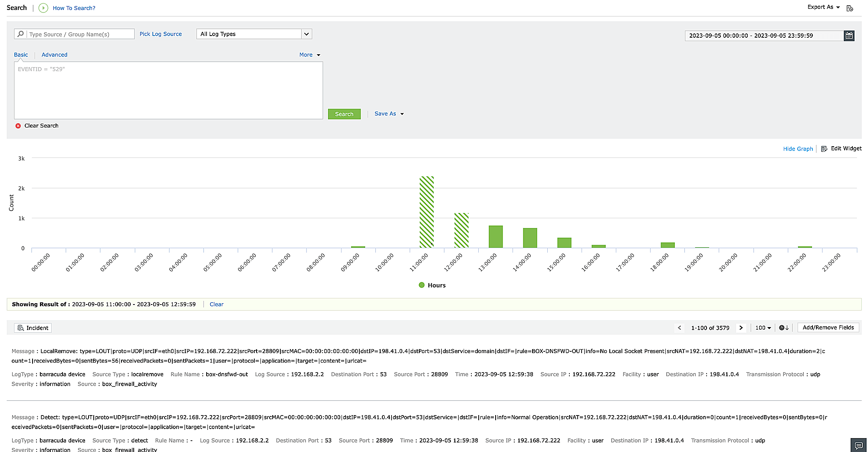Click the Add/Remove Fields button
Viewport: 868px width, 452px height.
point(828,328)
